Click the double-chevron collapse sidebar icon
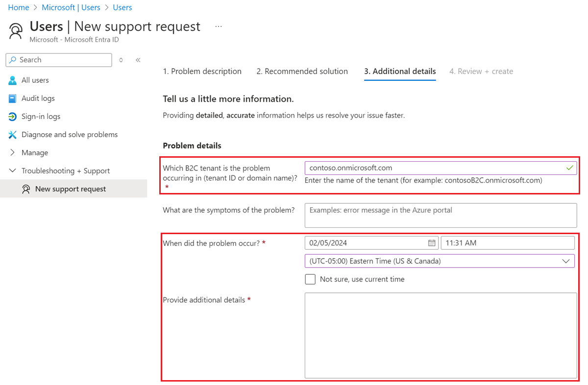Image resolution: width=588 pixels, height=385 pixels. (x=138, y=60)
